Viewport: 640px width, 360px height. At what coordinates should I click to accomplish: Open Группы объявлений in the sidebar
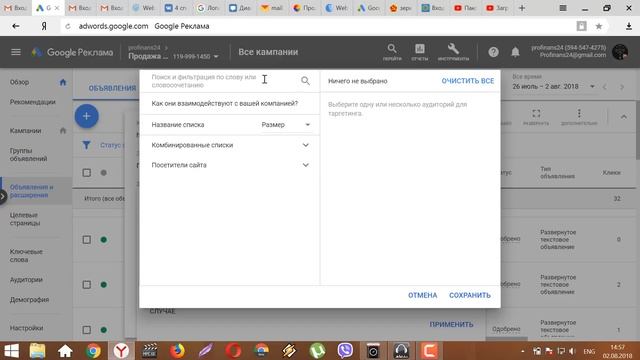[28, 155]
